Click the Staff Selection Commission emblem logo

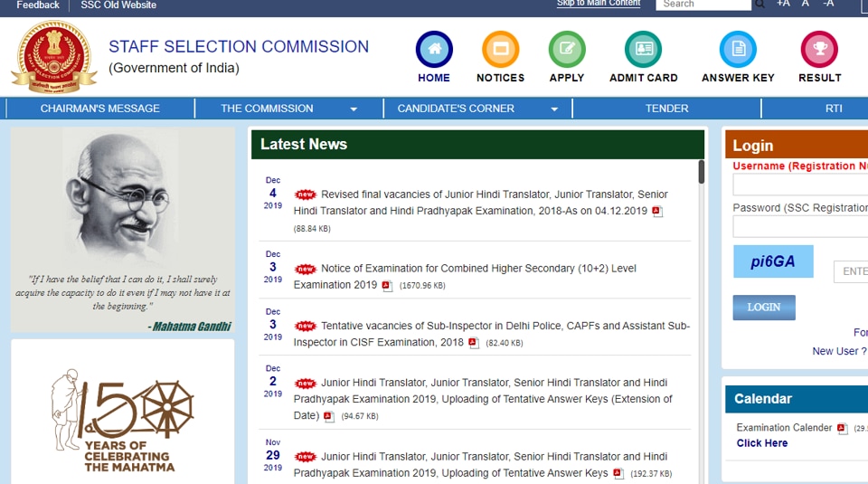click(x=54, y=56)
